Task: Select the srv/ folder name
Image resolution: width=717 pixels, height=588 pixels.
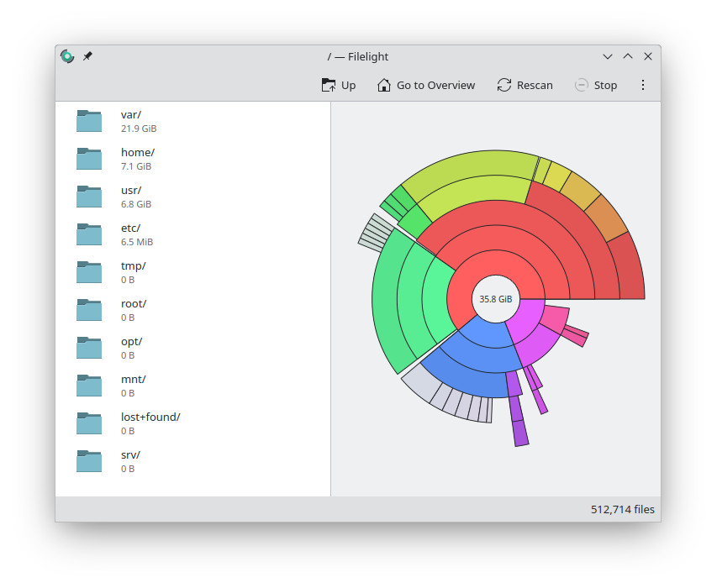Action: point(130,455)
